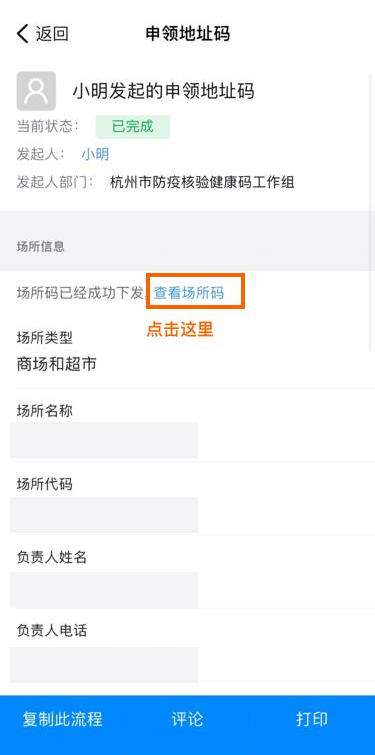The height and width of the screenshot is (755, 375).
Task: Select the 负责人姓名 field value box
Action: [103, 590]
